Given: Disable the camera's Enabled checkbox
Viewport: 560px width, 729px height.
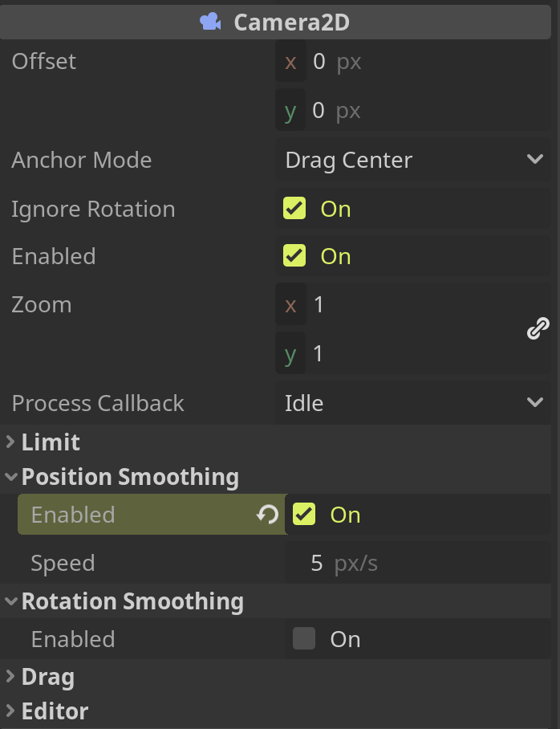Looking at the screenshot, I should pyautogui.click(x=294, y=256).
